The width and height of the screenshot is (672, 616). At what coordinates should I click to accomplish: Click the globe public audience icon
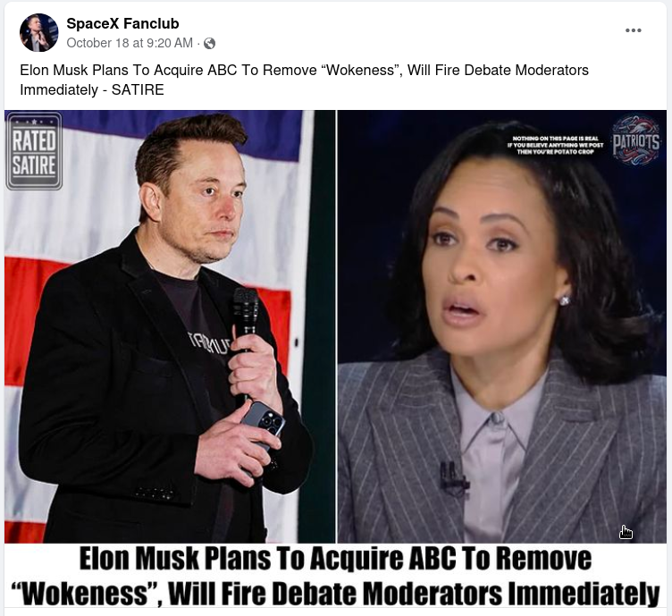pos(210,43)
